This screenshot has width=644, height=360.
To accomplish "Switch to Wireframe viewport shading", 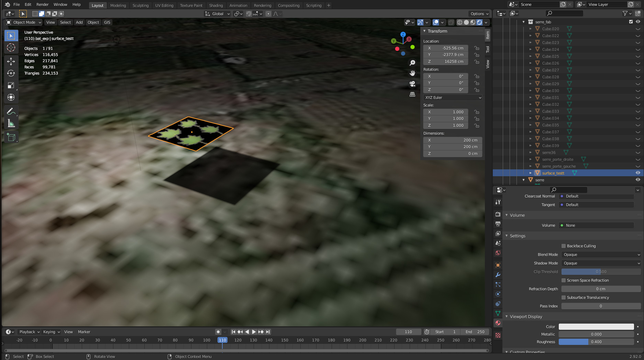I will click(460, 22).
